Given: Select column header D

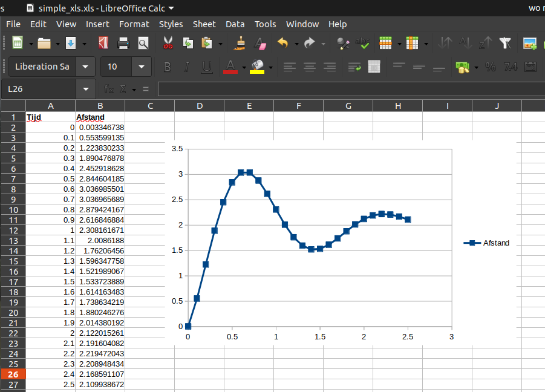Looking at the screenshot, I should [200, 106].
